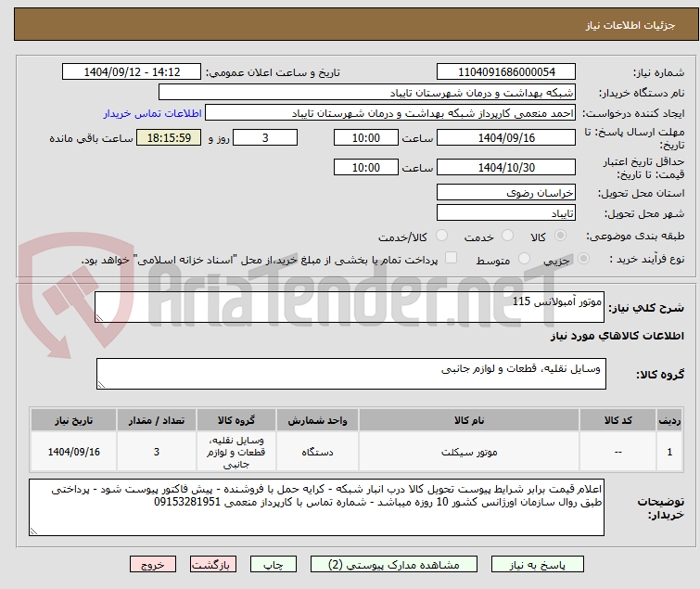Click the price validity date 1404/10/30 field
The width and height of the screenshot is (700, 589).
pos(506,168)
